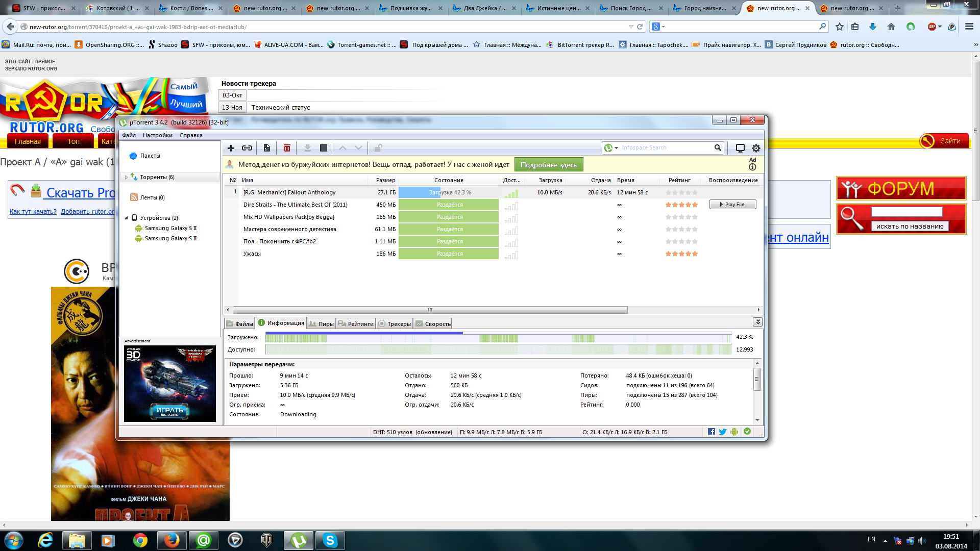
Task: Expand the Торренты (6) tree node
Action: coord(126,177)
